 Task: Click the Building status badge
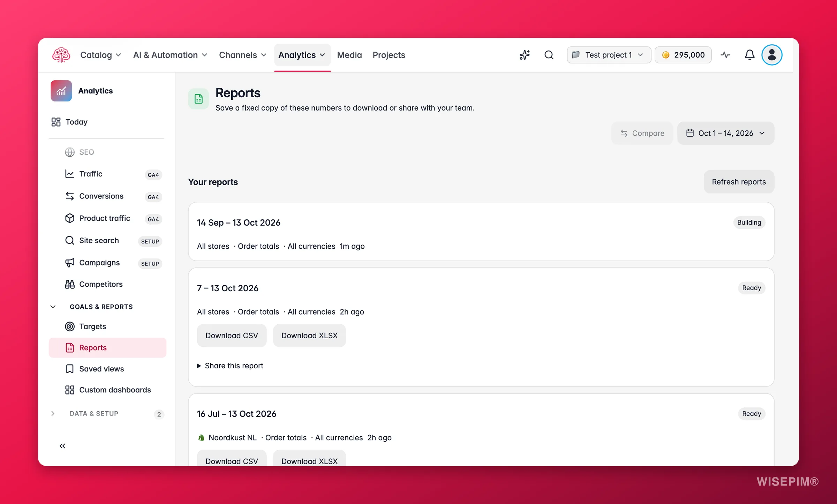click(749, 223)
